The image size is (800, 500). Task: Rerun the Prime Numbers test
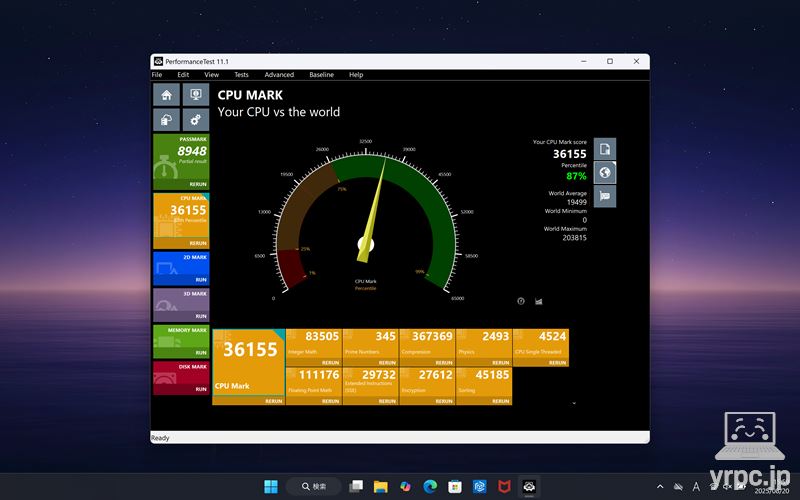point(387,363)
